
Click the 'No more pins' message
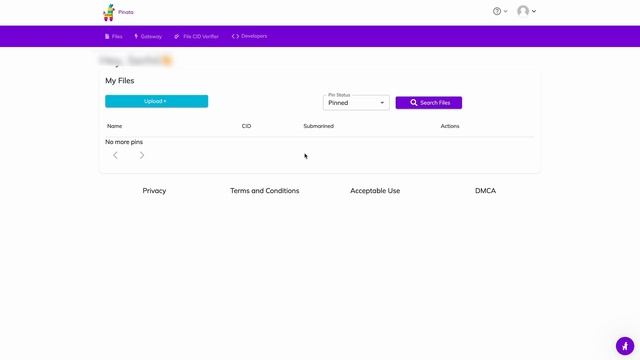click(124, 142)
